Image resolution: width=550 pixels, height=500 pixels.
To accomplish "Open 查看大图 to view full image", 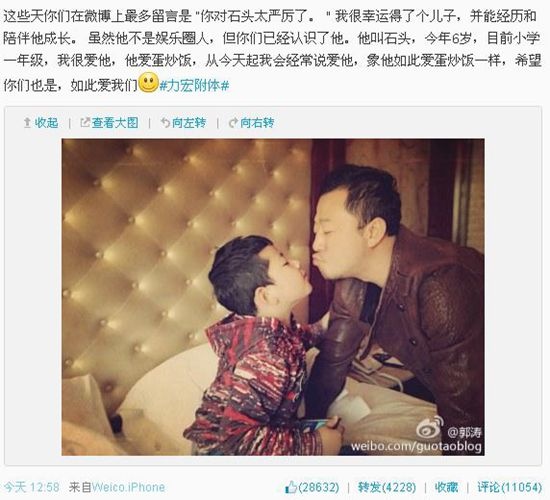I will (115, 123).
